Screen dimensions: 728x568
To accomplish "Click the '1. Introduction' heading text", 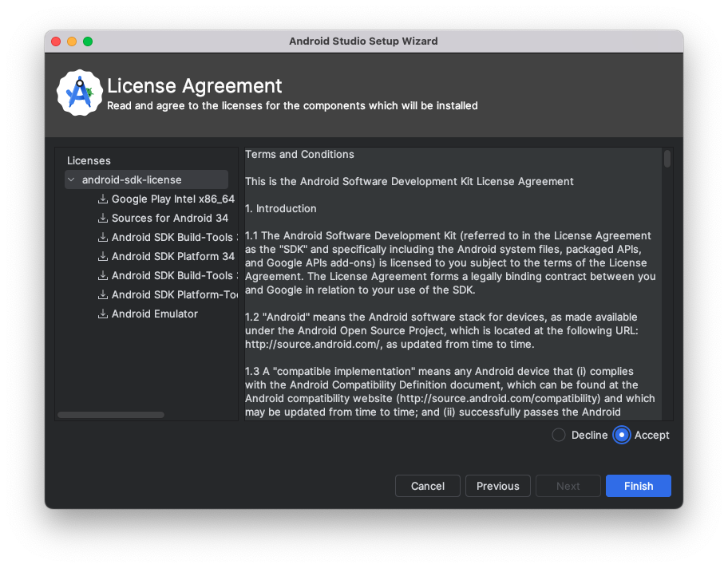I will point(281,209).
